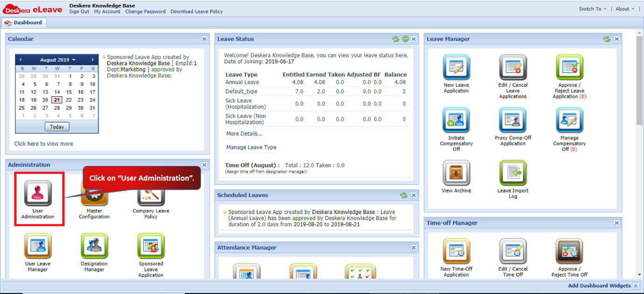Click Entitled column header
Screen dimensions: 644x294
293,75
